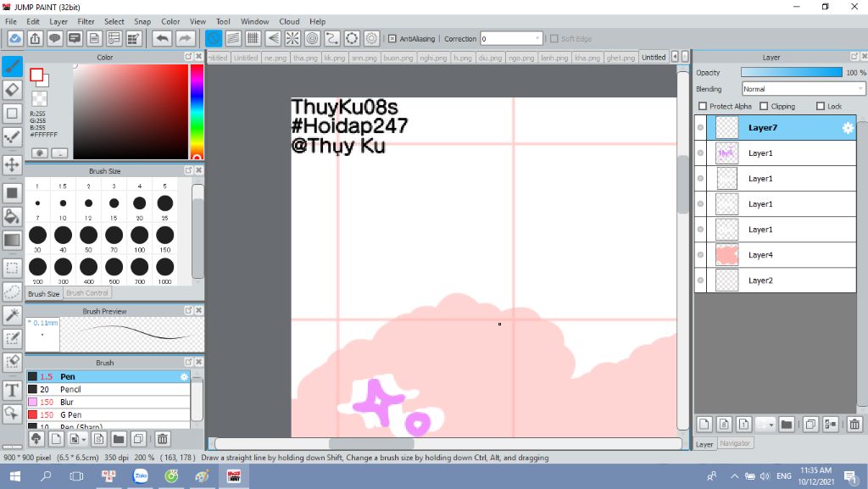Toggle visibility of Layer7
The height and width of the screenshot is (489, 868).
[x=700, y=128]
